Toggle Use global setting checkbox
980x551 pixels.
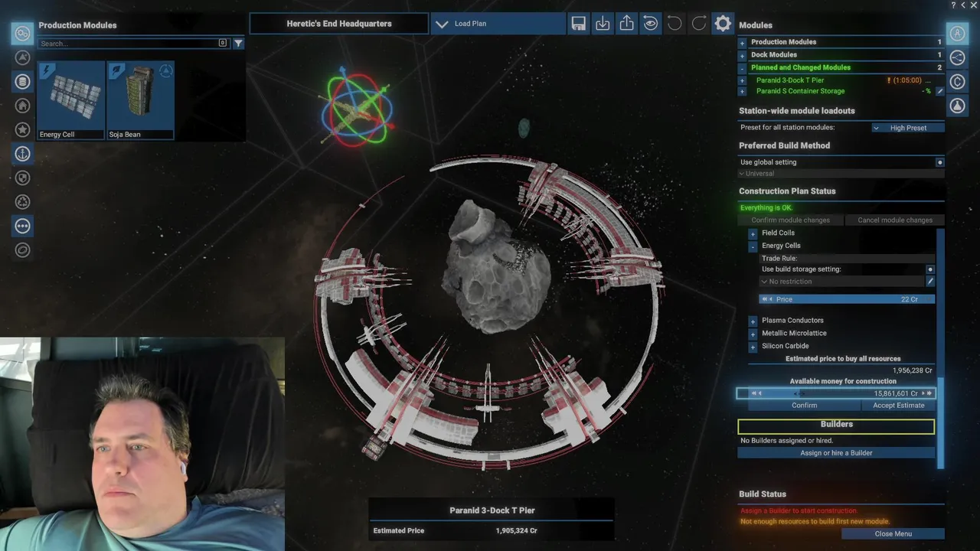pyautogui.click(x=940, y=162)
